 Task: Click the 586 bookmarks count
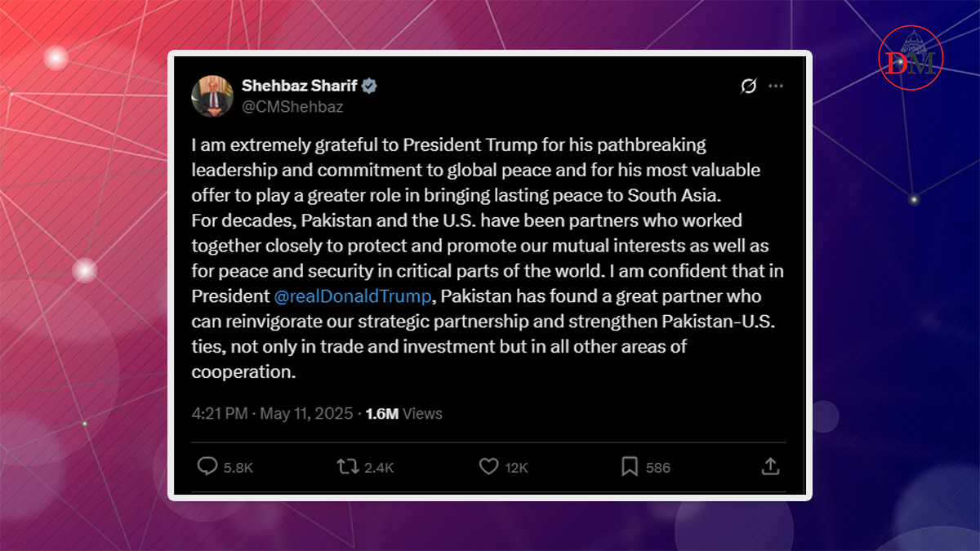[x=657, y=468]
